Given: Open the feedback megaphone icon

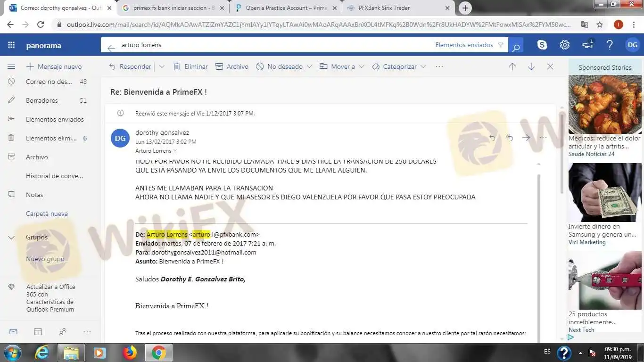Looking at the screenshot, I should (587, 45).
